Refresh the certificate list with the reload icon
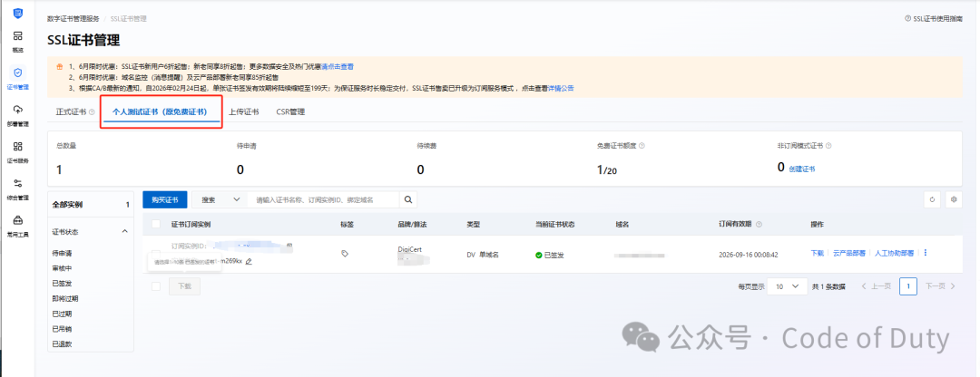The height and width of the screenshot is (377, 980). tap(932, 199)
